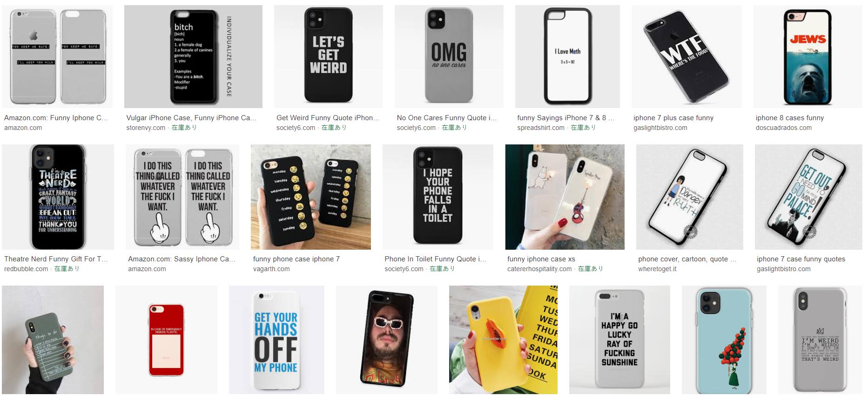Open the storenvy.com source link
This screenshot has width=868, height=396.
[146, 128]
